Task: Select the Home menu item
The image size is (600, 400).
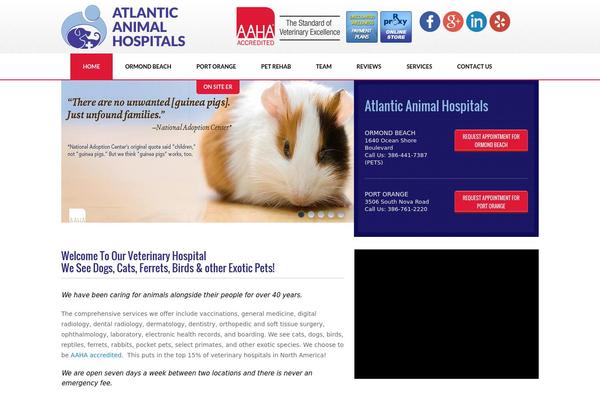Action: click(91, 67)
